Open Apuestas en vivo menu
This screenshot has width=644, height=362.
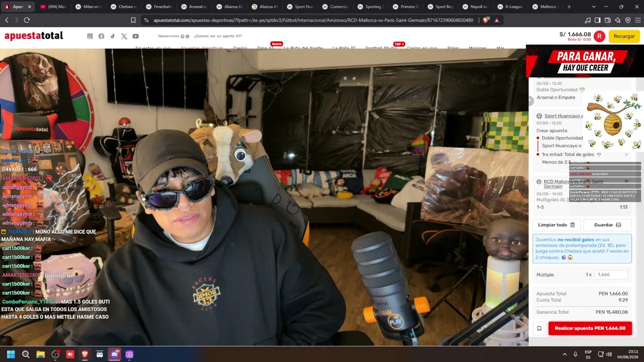coord(152,48)
